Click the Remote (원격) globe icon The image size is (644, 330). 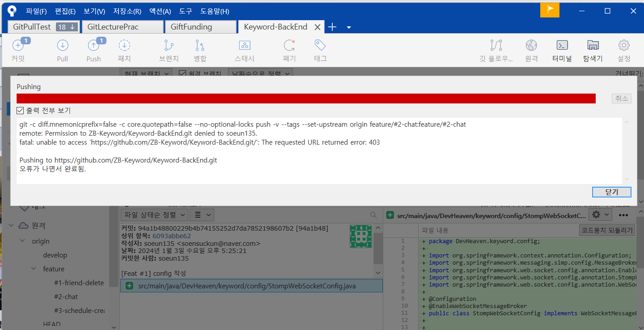[531, 45]
